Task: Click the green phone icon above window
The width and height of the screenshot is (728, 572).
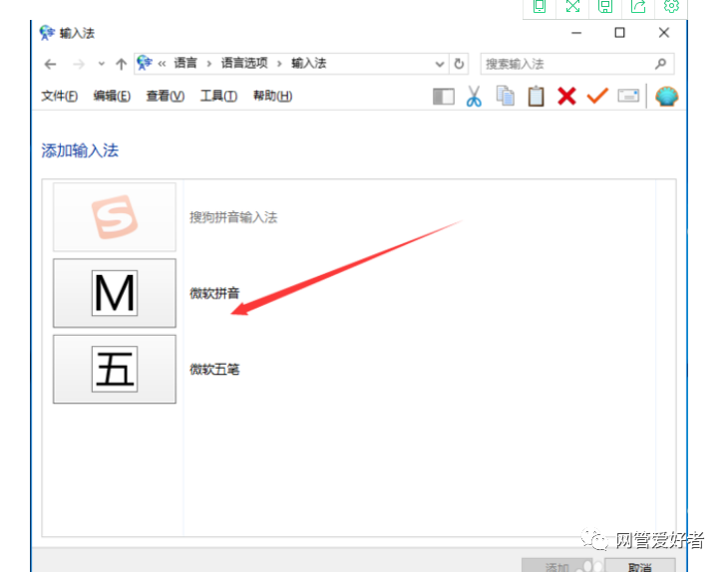Action: pyautogui.click(x=540, y=7)
